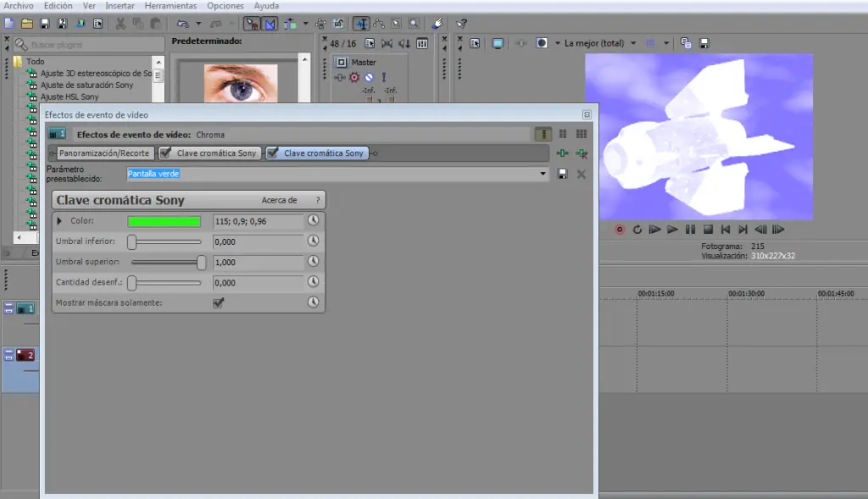The width and height of the screenshot is (868, 499).
Task: Save the current effect preset
Action: coord(562,175)
